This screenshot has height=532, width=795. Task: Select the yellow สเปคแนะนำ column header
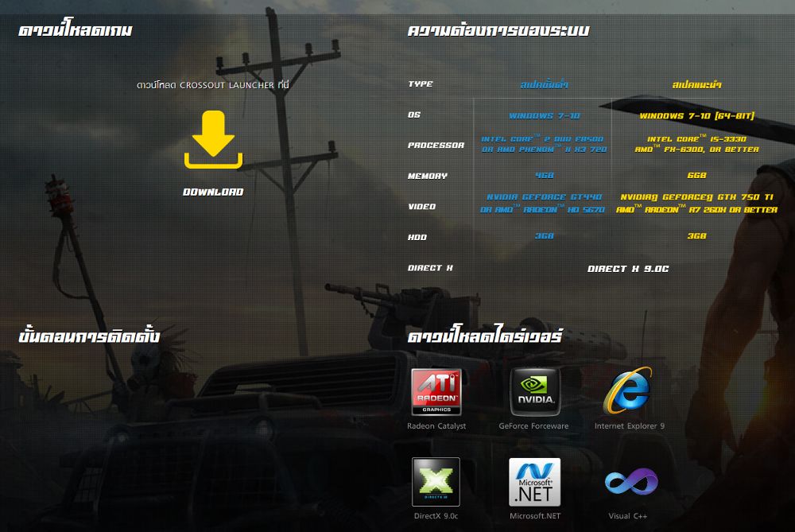point(696,83)
